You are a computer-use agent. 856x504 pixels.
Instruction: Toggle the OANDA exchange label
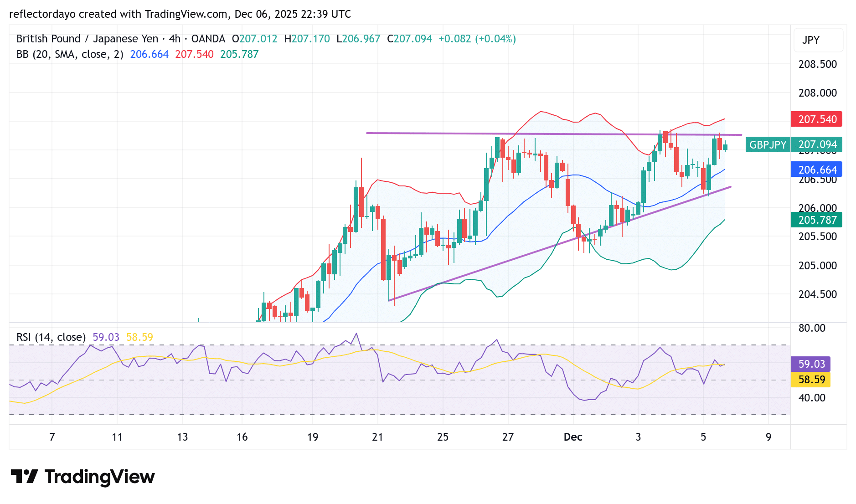point(207,39)
